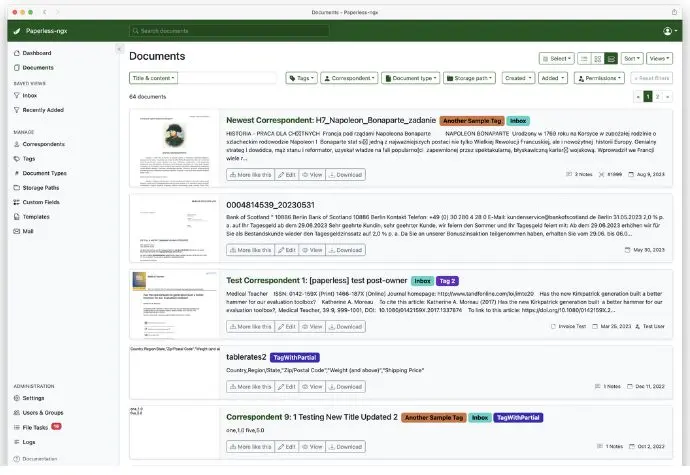Open the Permissions filter dropdown
Image resolution: width=690 pixels, height=475 pixels.
599,78
